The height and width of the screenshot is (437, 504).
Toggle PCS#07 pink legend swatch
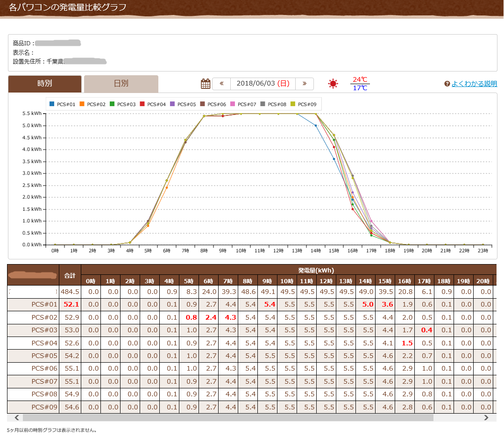click(x=233, y=104)
